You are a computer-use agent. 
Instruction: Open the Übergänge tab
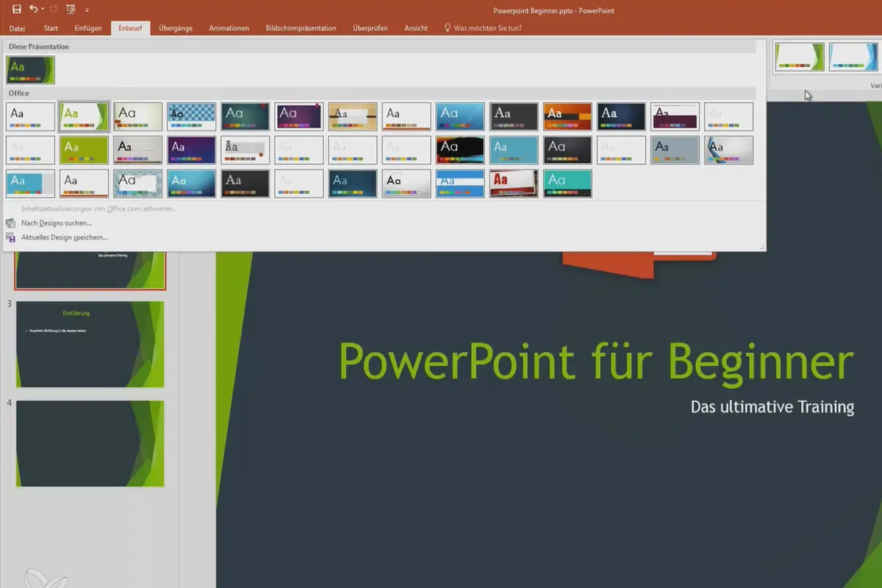point(176,28)
